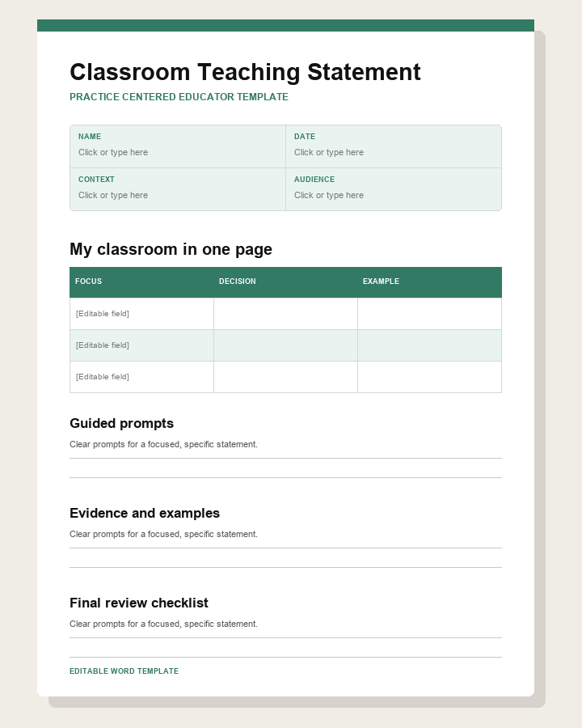Click the Name field placeholder text
This screenshot has height=728, width=582.
[x=113, y=152]
